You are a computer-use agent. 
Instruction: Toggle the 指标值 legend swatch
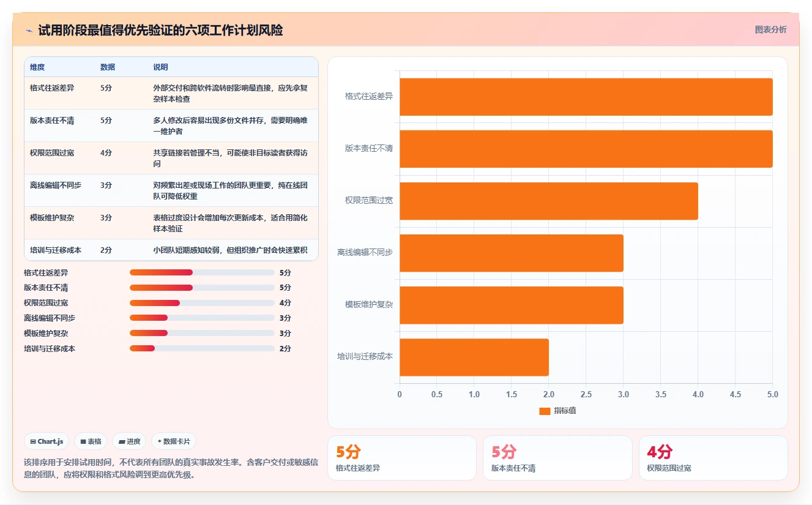click(545, 411)
